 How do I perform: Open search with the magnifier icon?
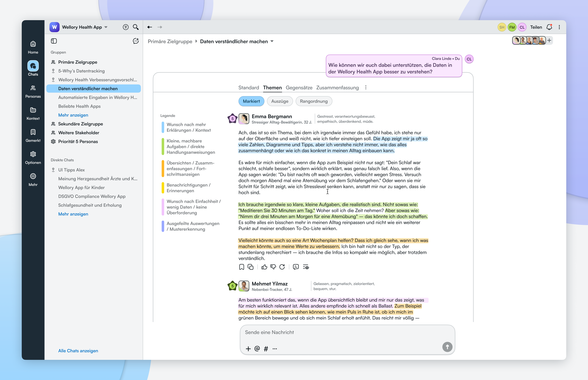tap(136, 27)
